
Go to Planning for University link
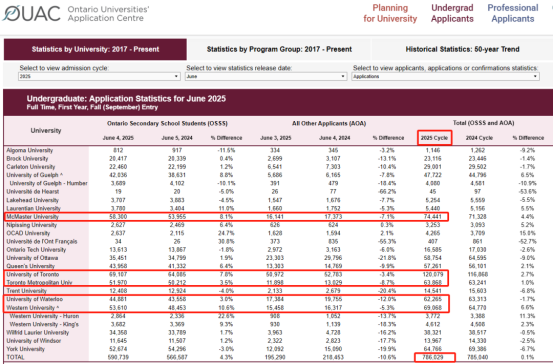pos(390,13)
